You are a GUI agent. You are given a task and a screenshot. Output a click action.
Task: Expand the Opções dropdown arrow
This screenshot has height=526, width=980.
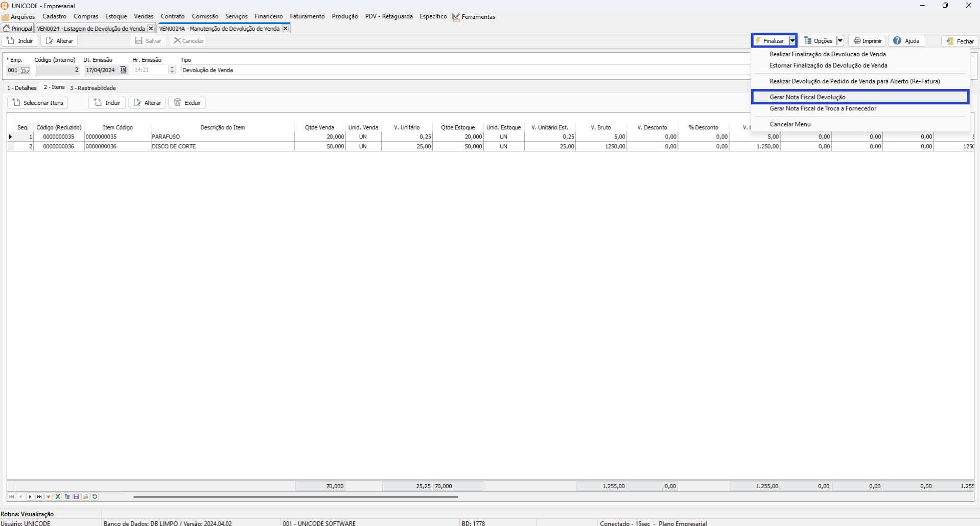click(839, 41)
